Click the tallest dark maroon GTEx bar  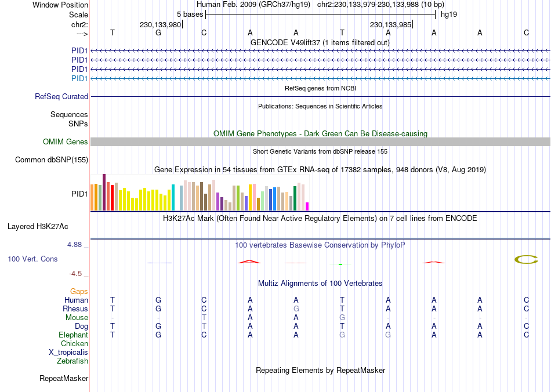104,192
